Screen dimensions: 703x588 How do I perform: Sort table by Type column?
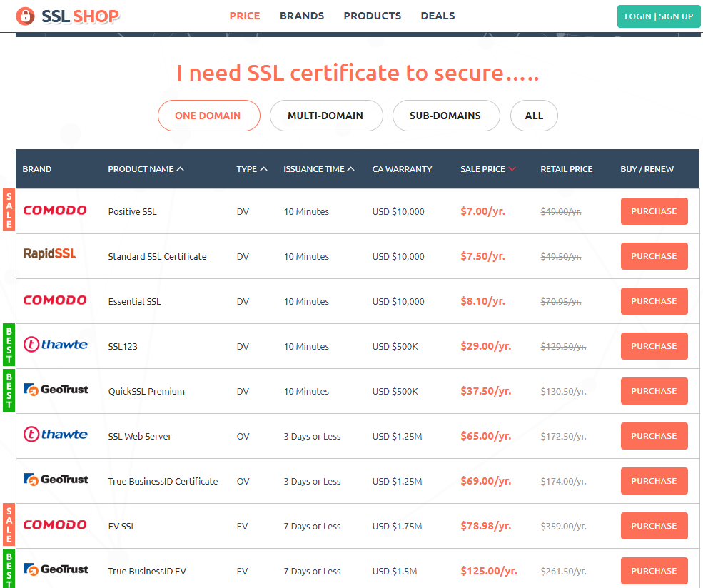pos(251,169)
